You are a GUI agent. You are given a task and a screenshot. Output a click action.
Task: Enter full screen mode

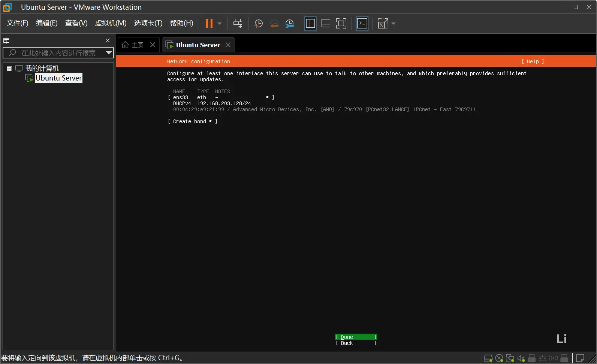pyautogui.click(x=341, y=24)
